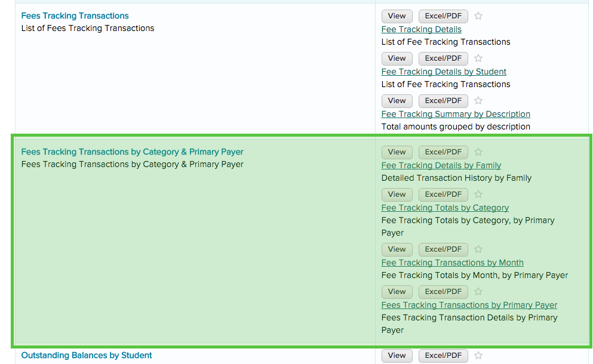The height and width of the screenshot is (364, 593).
Task: Toggle star on Fee Tracking Summary by Description
Action: tap(478, 101)
